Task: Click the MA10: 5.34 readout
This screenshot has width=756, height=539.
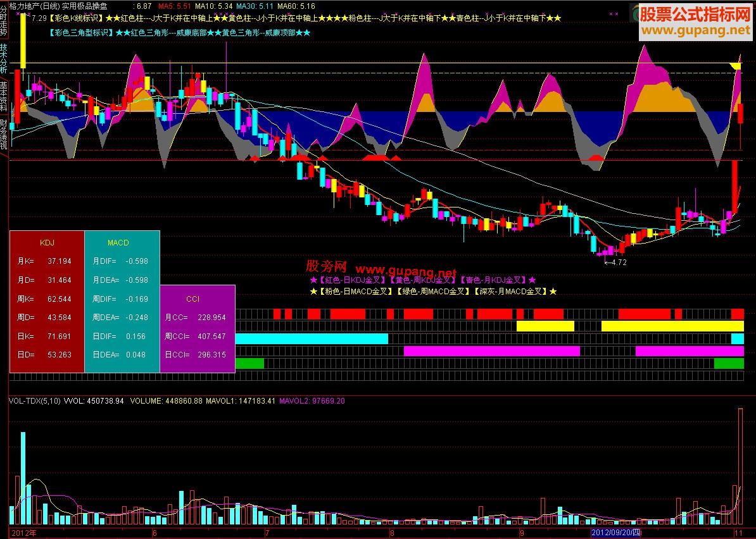Action: pos(213,6)
